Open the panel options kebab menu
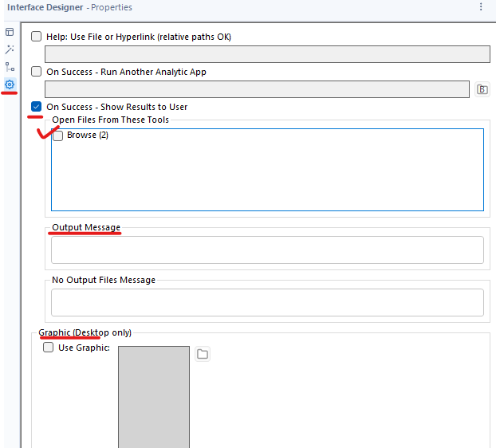The width and height of the screenshot is (496, 448). 481,7
